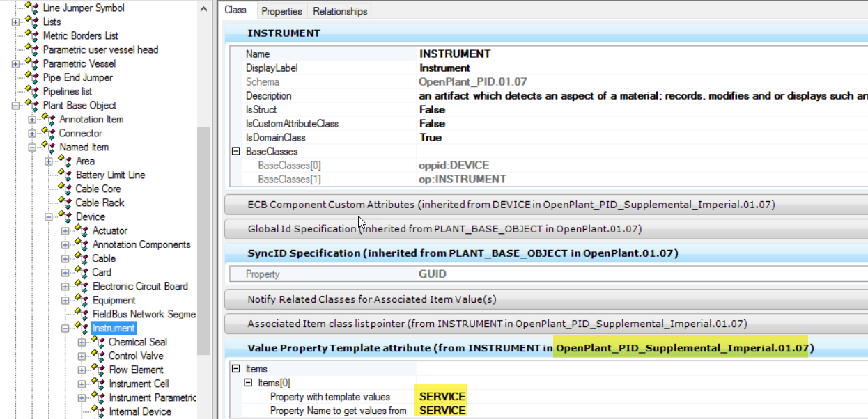Open the Relationships tab

(x=340, y=11)
